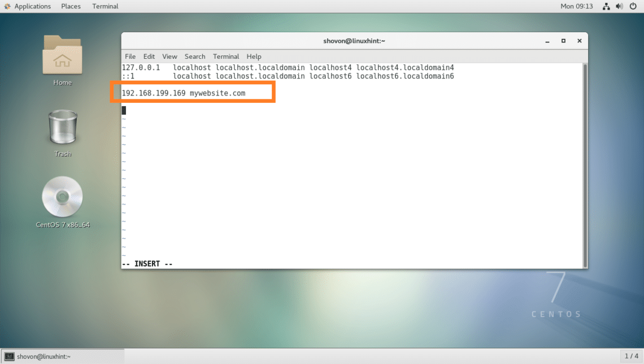This screenshot has width=644, height=364.
Task: Click the power icon in top bar
Action: click(633, 6)
